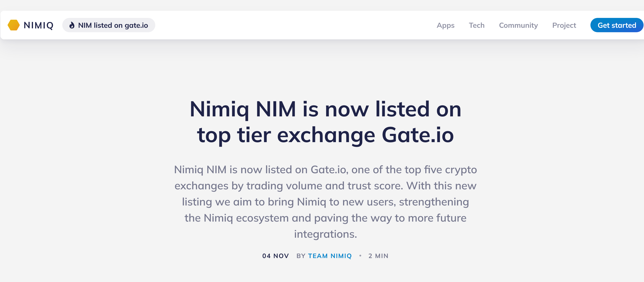
Task: Click the 2 MIN reading time label
Action: pyautogui.click(x=378, y=256)
